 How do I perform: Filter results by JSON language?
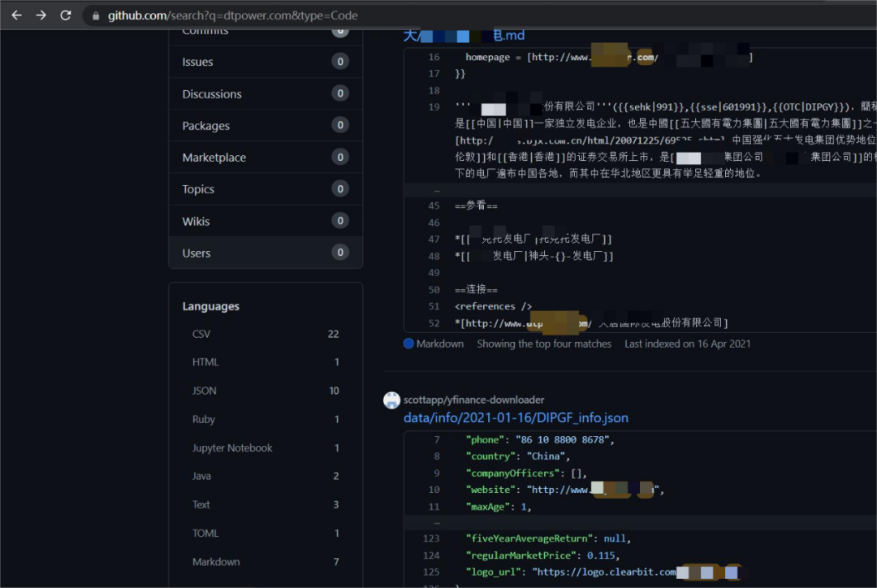pos(266,391)
